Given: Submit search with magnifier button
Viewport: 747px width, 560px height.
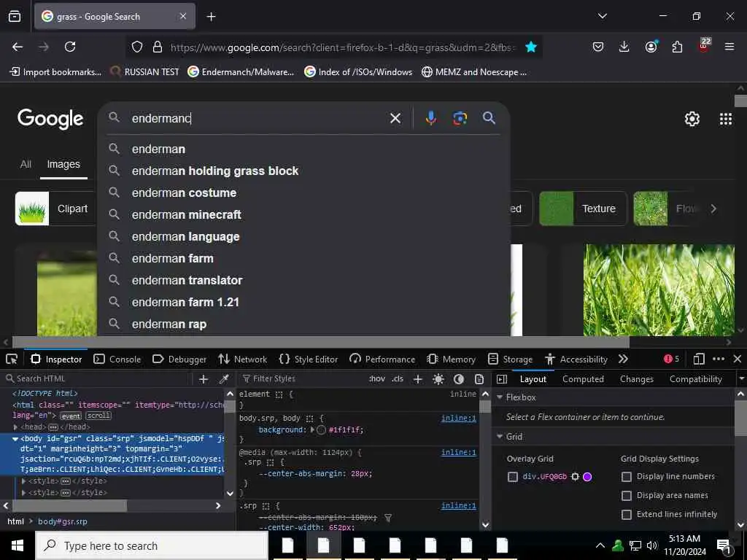Looking at the screenshot, I should (x=489, y=117).
